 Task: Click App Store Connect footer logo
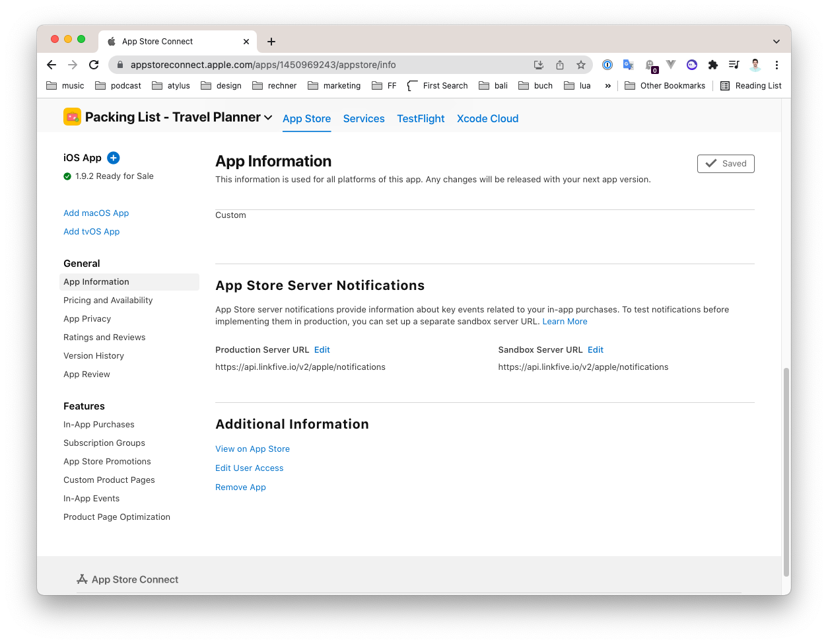tap(127, 579)
